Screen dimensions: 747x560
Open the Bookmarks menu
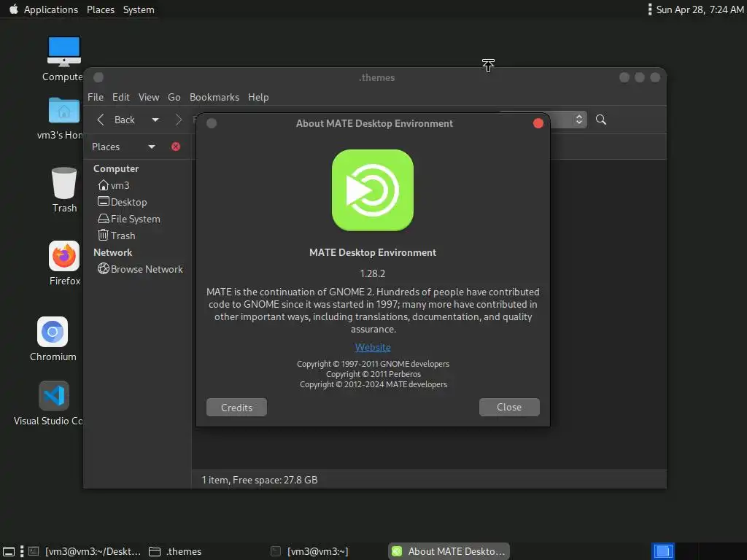tap(214, 97)
